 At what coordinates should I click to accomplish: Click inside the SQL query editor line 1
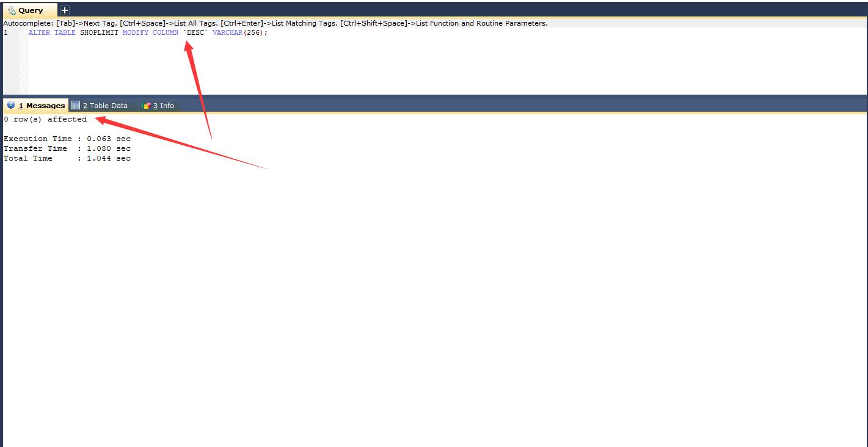click(447, 32)
